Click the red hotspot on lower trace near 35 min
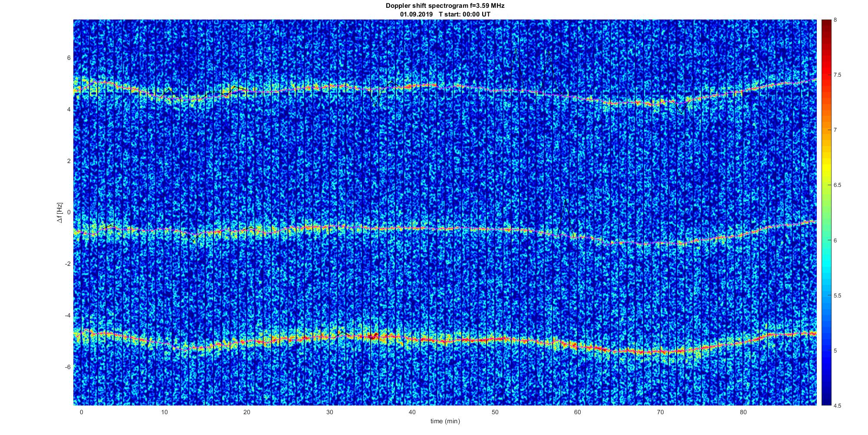This screenshot has width=868, height=435. (x=373, y=335)
